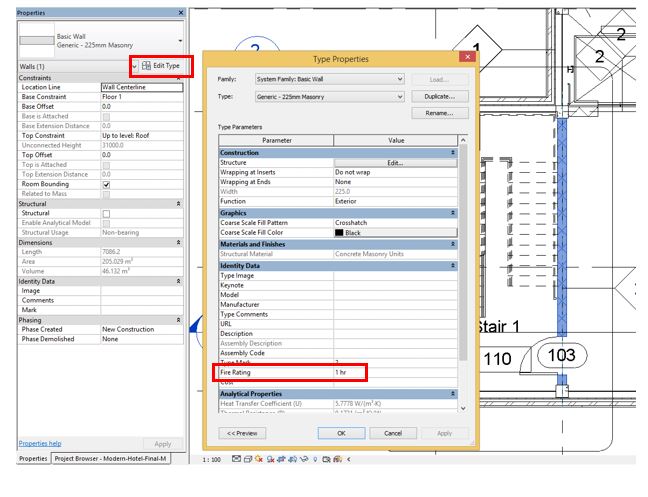
Task: Click the Apply button in Properties panel
Action: click(x=163, y=444)
